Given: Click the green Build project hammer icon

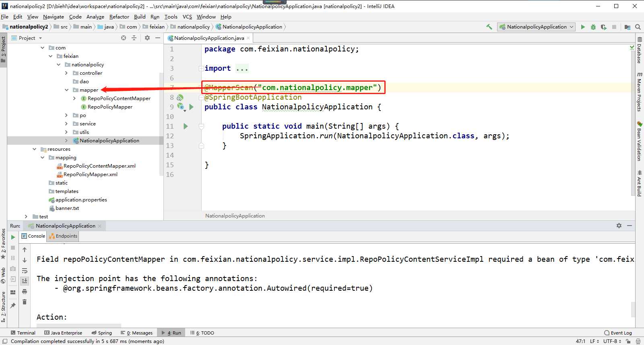Looking at the screenshot, I should click(x=489, y=27).
